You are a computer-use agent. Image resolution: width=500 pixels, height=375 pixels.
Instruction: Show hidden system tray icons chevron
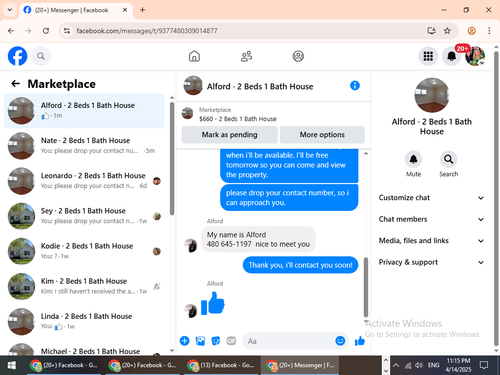click(x=396, y=365)
